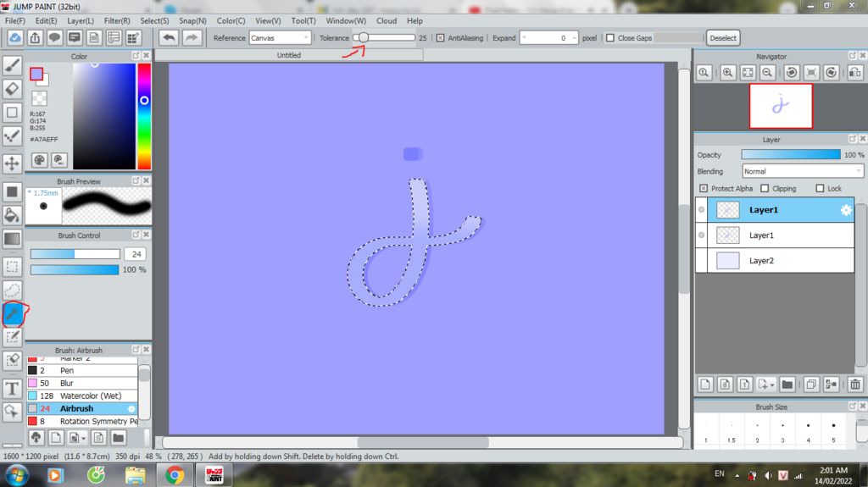Toggle visibility of Layer2

pyautogui.click(x=701, y=261)
